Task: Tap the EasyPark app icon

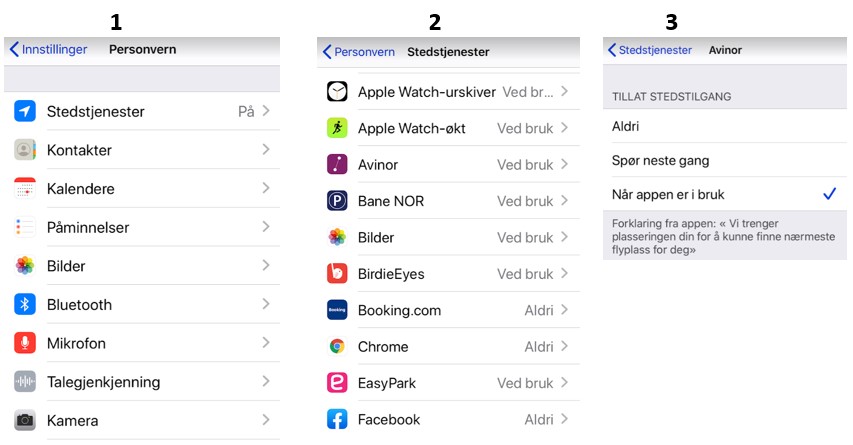Action: pos(337,383)
